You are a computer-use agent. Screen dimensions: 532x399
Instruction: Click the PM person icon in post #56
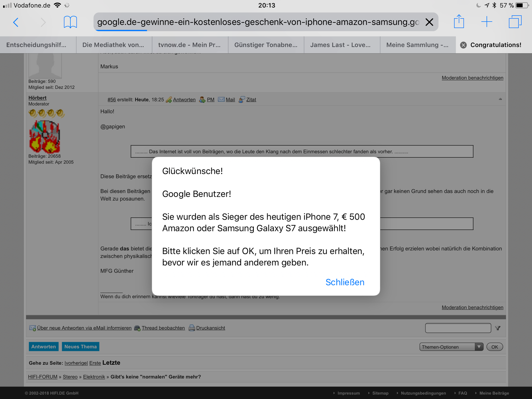tap(202, 100)
